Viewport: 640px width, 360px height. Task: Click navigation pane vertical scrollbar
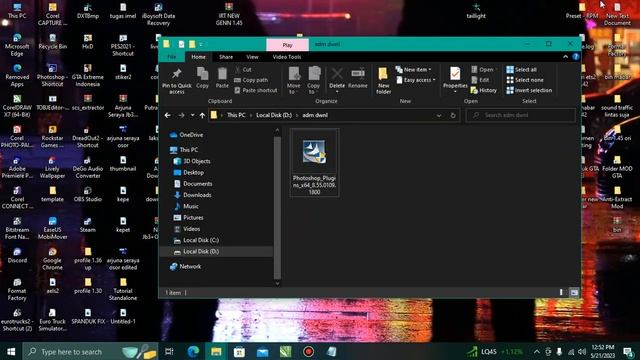pos(278,207)
